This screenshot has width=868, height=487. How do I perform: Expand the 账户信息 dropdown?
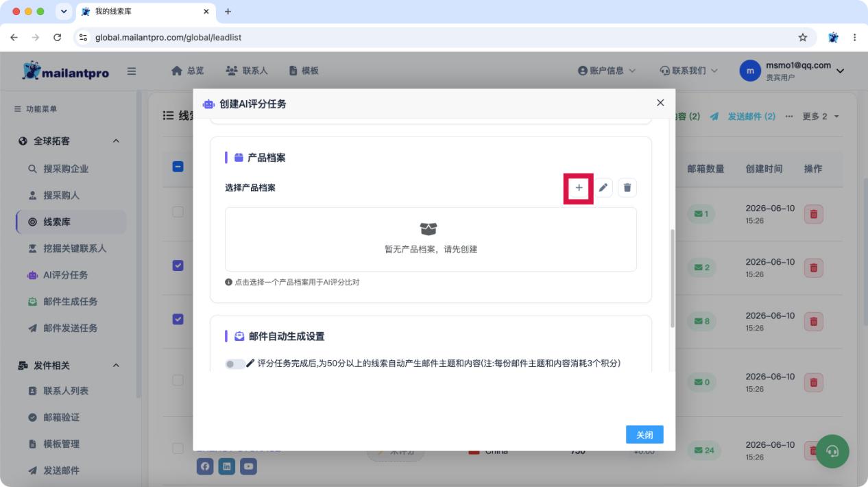coord(607,71)
